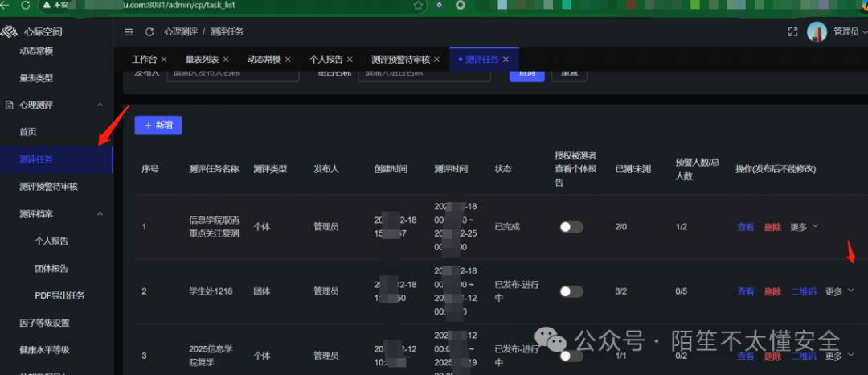Click the 预警人数/总人数 column header

(x=696, y=169)
